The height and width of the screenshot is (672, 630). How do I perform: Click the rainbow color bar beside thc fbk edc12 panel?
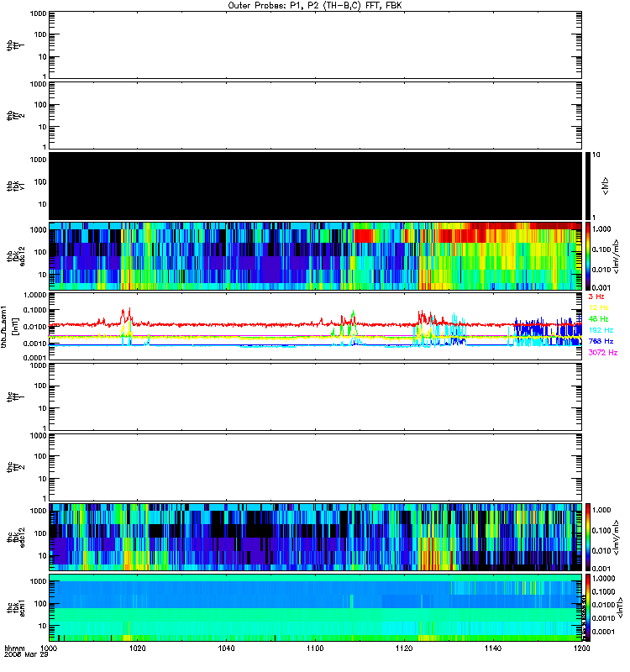[587, 538]
